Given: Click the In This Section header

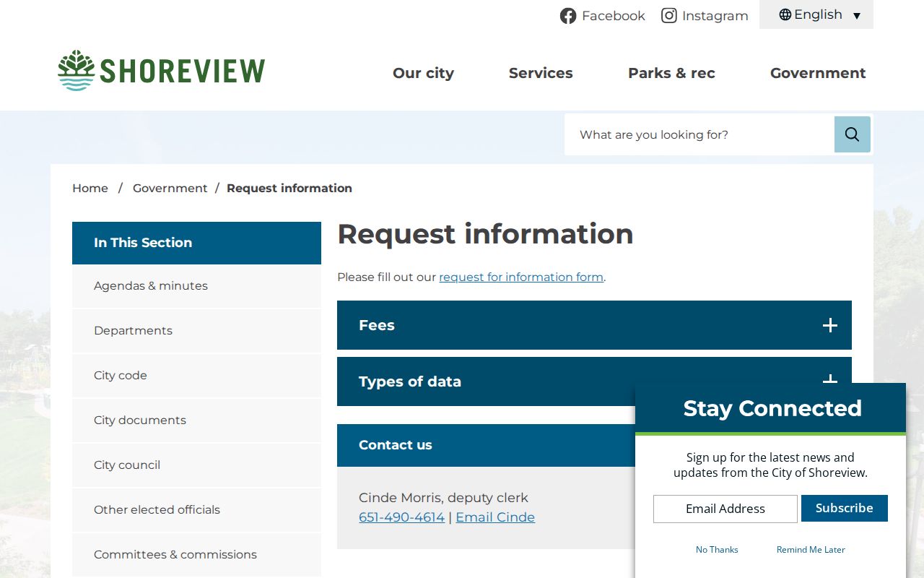Looking at the screenshot, I should pos(196,243).
